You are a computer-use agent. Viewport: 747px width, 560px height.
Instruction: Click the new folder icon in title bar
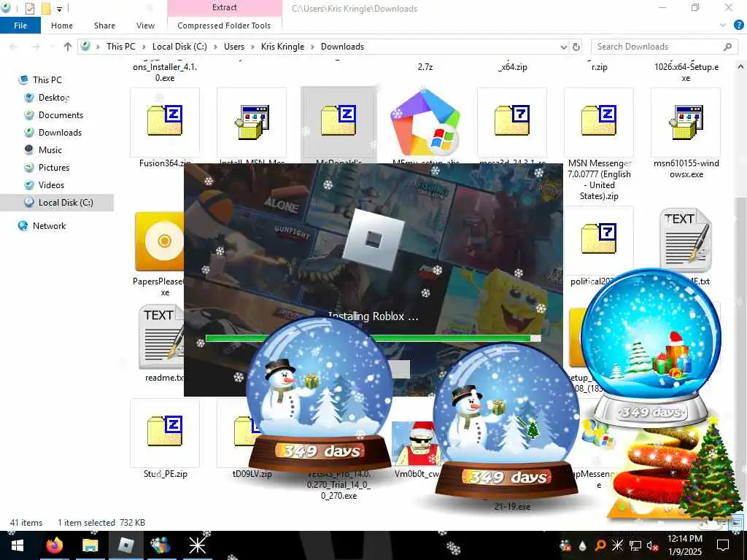pyautogui.click(x=46, y=8)
